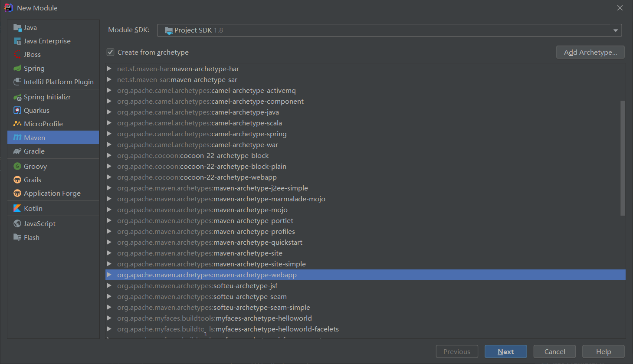Select camel-archetype-war archetype
This screenshot has width=633, height=364.
pos(365,144)
